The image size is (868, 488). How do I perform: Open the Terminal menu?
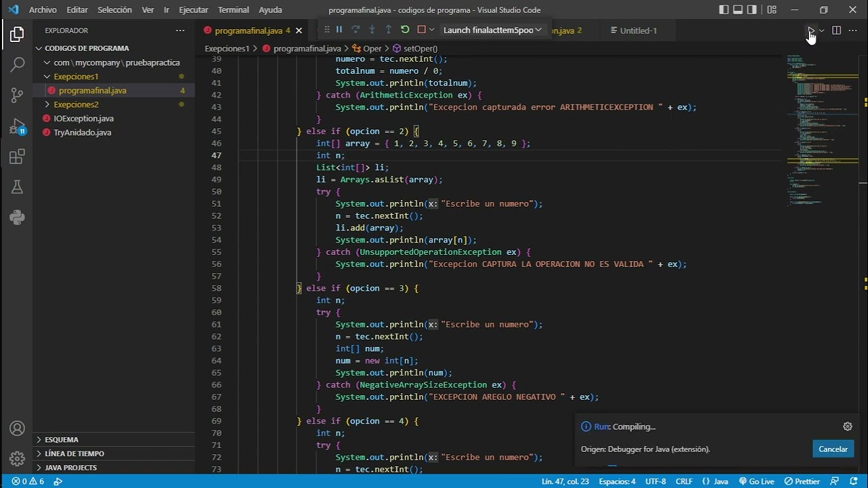click(x=233, y=9)
